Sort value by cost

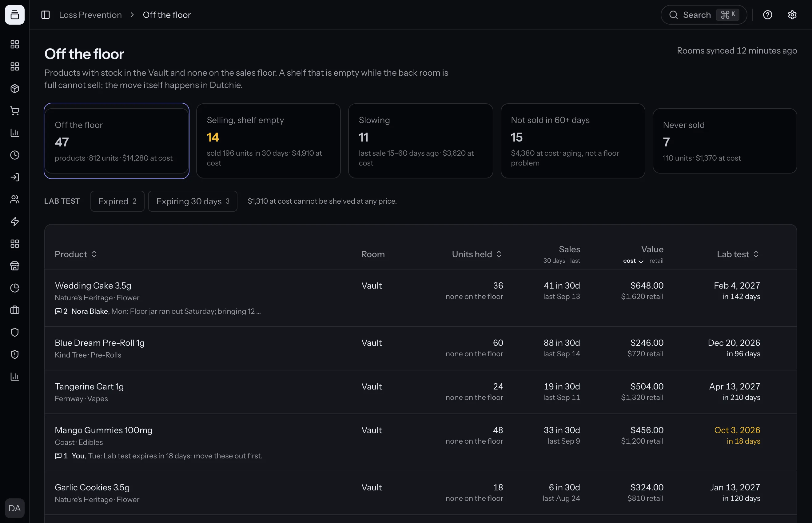(x=633, y=261)
